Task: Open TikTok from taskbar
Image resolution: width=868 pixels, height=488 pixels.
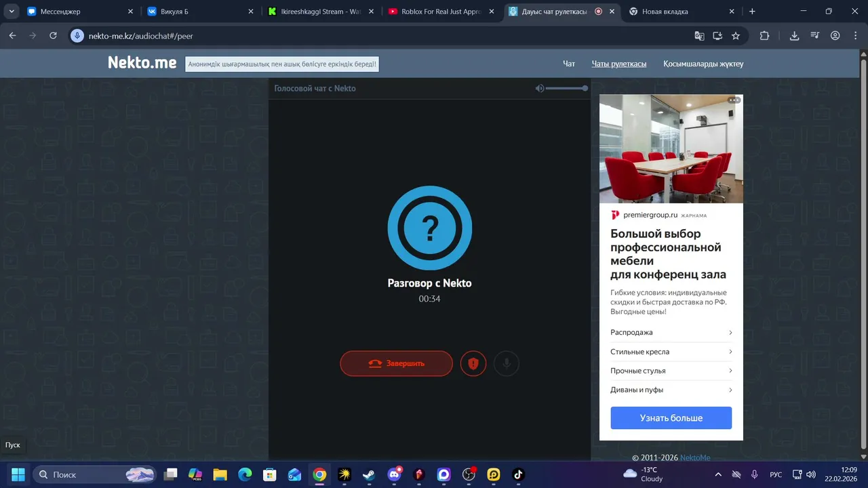Action: tap(518, 474)
